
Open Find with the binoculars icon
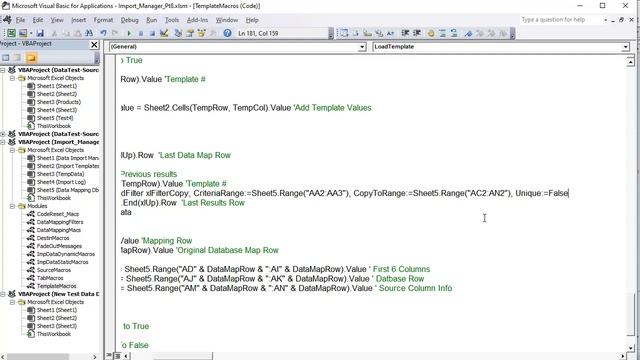[x=89, y=33]
